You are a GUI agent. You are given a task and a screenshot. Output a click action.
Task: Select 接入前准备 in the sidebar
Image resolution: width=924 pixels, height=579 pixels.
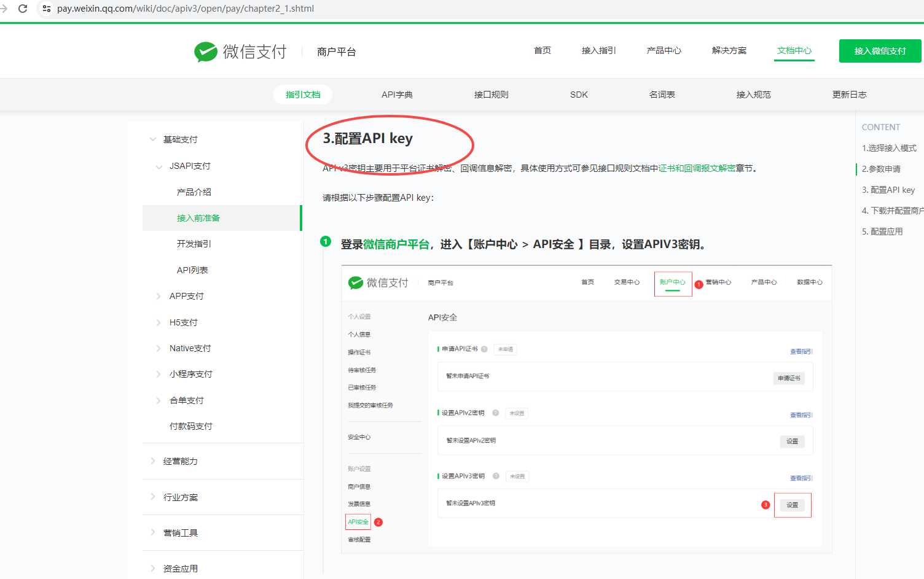click(222, 218)
